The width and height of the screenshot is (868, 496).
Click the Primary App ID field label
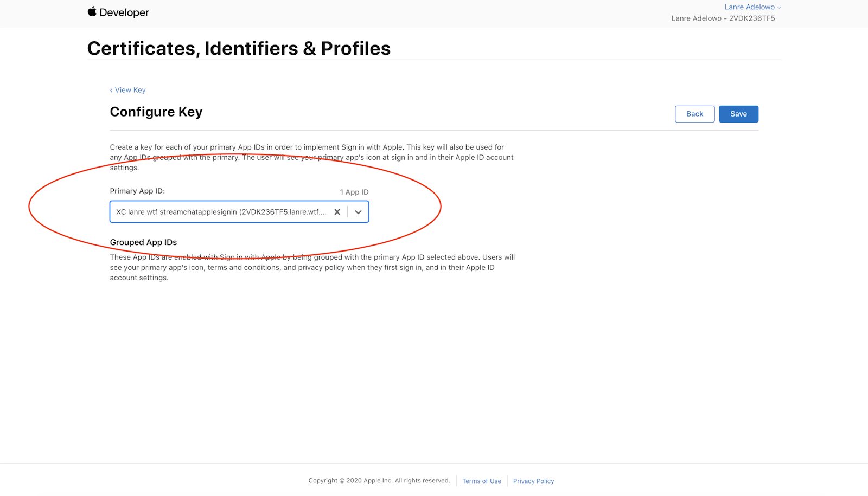[x=137, y=191]
